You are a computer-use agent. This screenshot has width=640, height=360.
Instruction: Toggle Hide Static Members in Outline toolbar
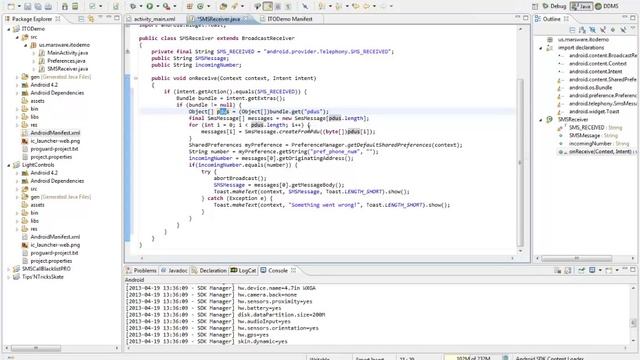[603, 30]
